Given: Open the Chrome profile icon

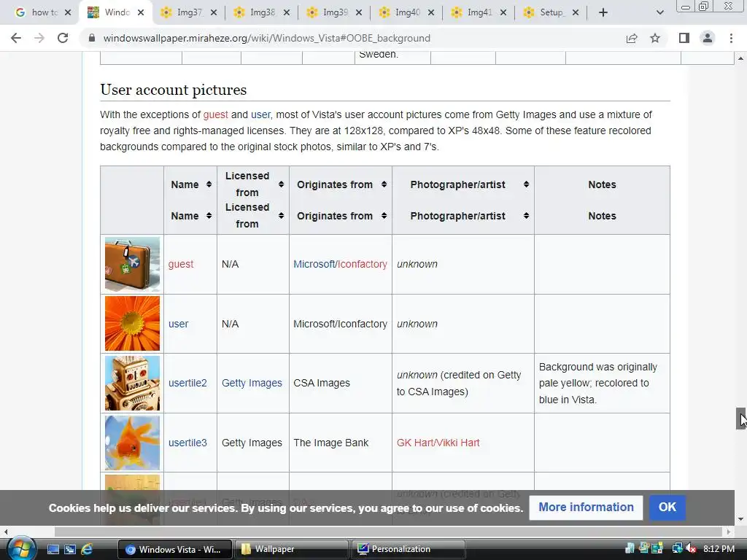Looking at the screenshot, I should click(x=708, y=38).
